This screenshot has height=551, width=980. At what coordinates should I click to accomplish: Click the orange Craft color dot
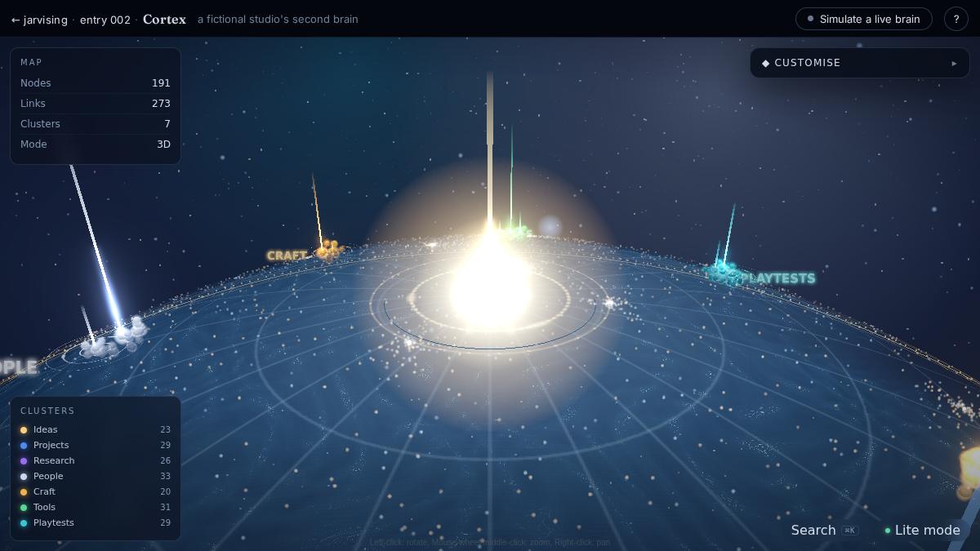pyautogui.click(x=24, y=492)
